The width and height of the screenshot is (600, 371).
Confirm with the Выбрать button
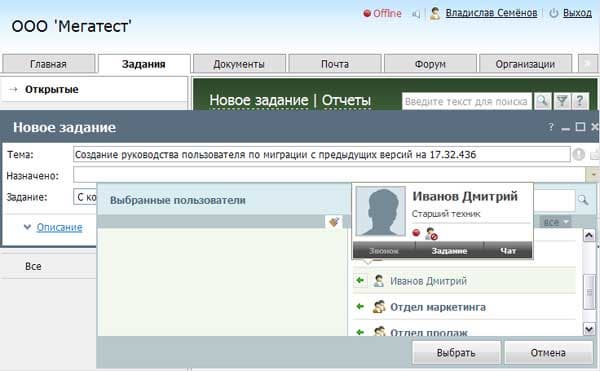(456, 353)
